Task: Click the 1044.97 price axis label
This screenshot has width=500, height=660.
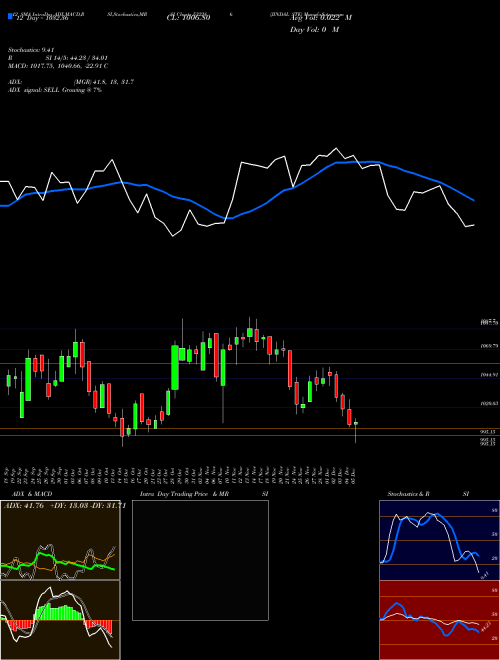Action: pos(489,375)
